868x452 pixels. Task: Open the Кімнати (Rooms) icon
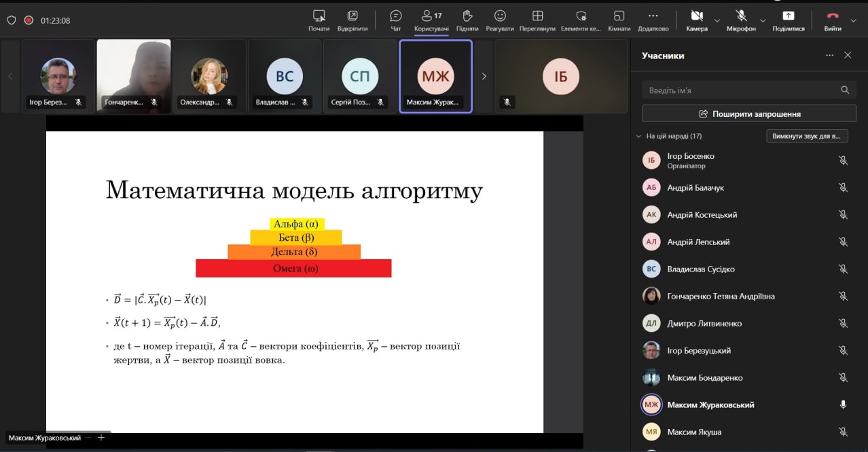click(619, 16)
